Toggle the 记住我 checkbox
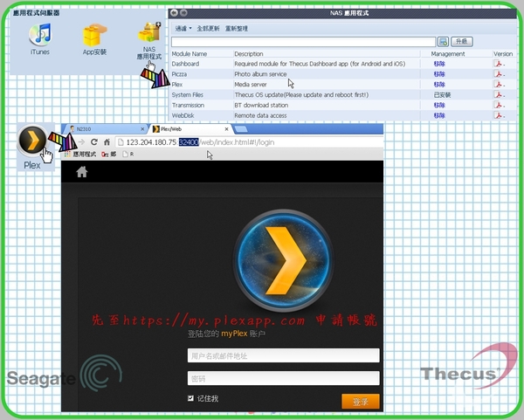This screenshot has width=524, height=420. (x=190, y=398)
